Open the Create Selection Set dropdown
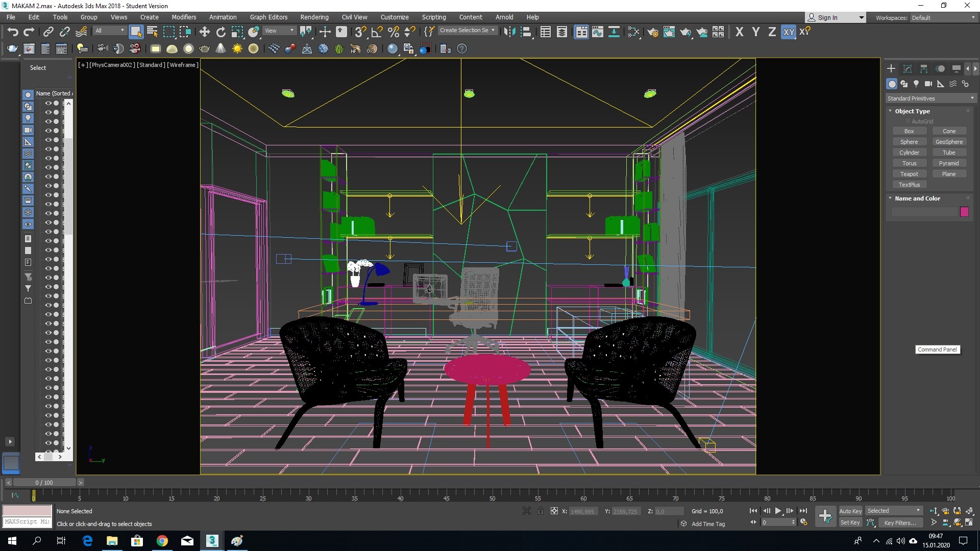 [467, 31]
